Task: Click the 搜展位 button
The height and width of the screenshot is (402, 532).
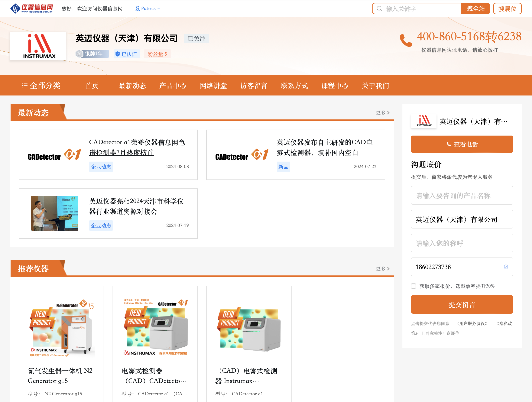Action: [507, 9]
